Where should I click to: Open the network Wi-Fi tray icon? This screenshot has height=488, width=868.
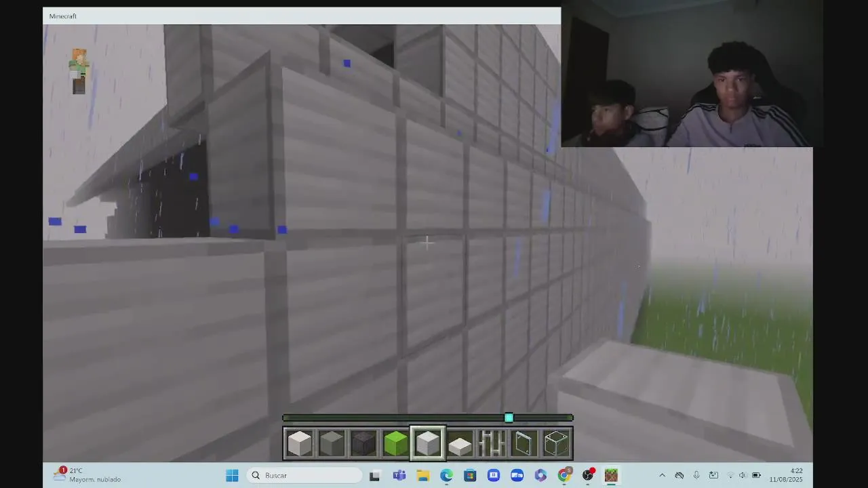coord(730,476)
